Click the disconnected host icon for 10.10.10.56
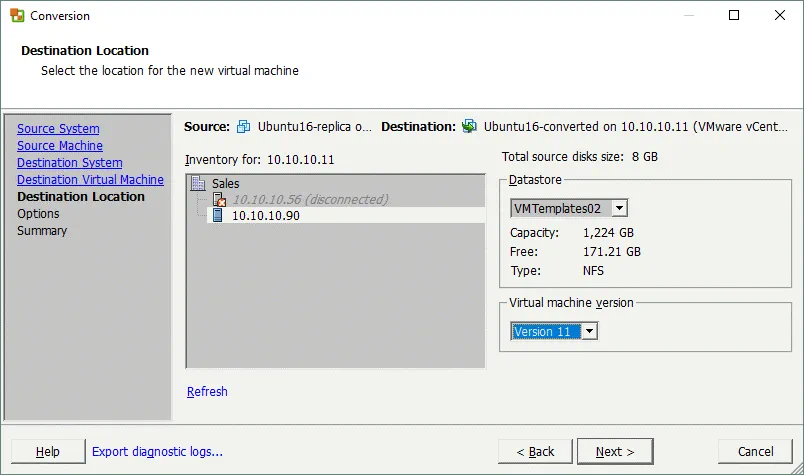 click(x=219, y=200)
